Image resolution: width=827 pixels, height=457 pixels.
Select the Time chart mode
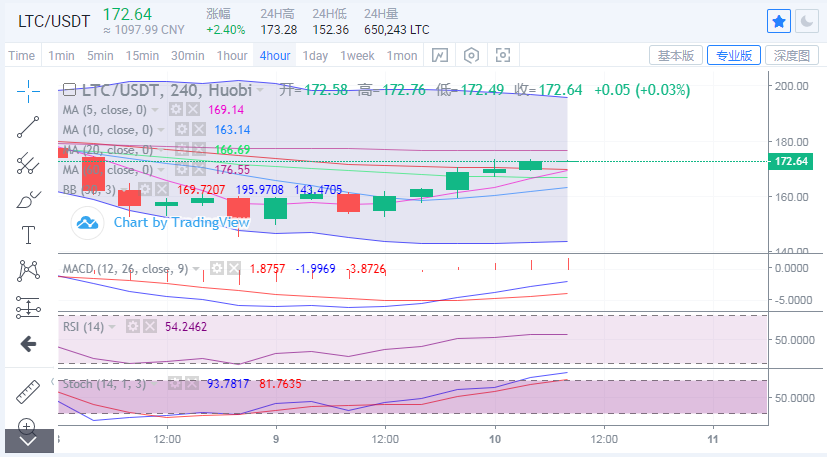coord(22,55)
